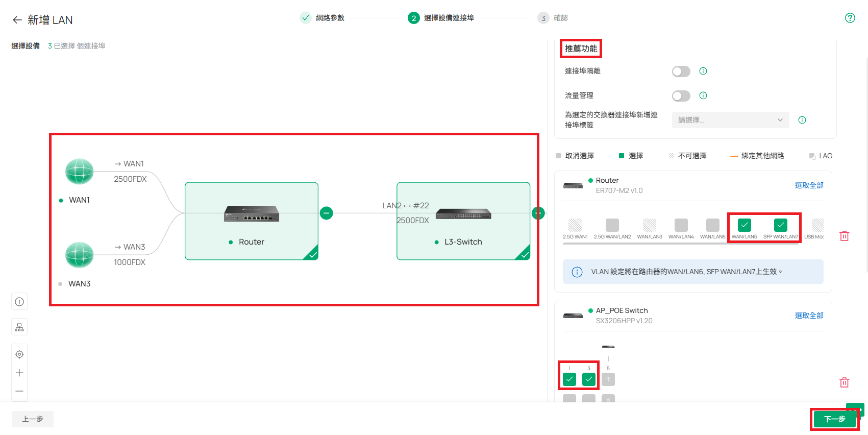Delete the Router device entry
This screenshot has height=435, width=868.
[845, 236]
